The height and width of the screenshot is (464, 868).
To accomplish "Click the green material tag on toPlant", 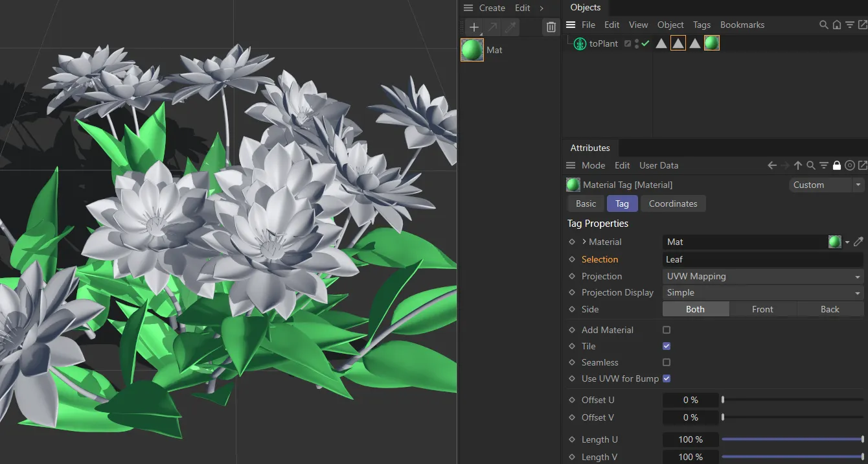I will (x=711, y=43).
